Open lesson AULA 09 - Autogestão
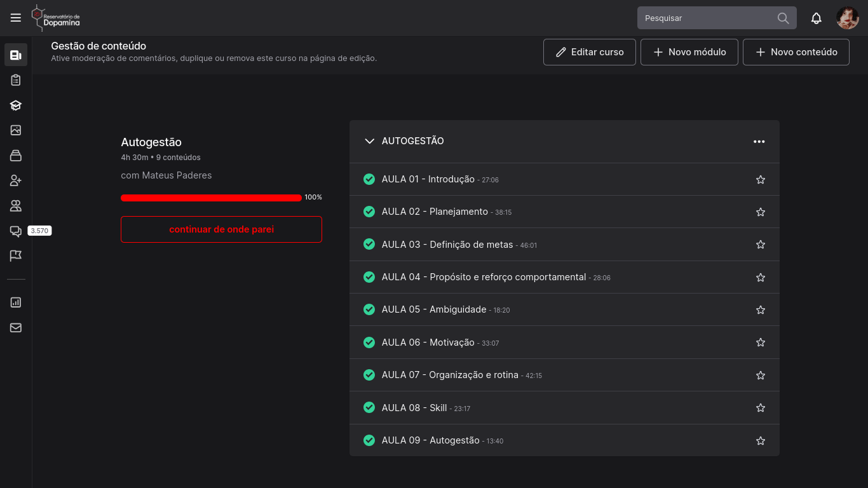868x488 pixels. (430, 440)
